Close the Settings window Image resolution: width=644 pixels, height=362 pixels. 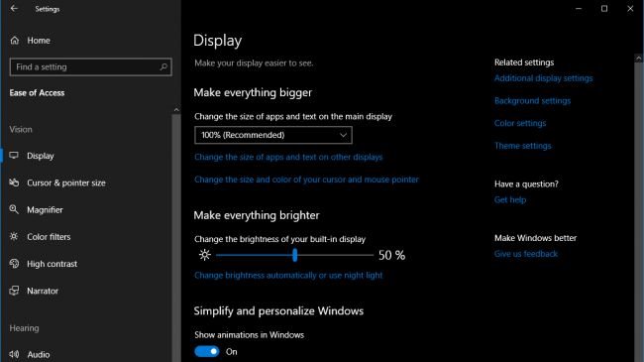630,8
